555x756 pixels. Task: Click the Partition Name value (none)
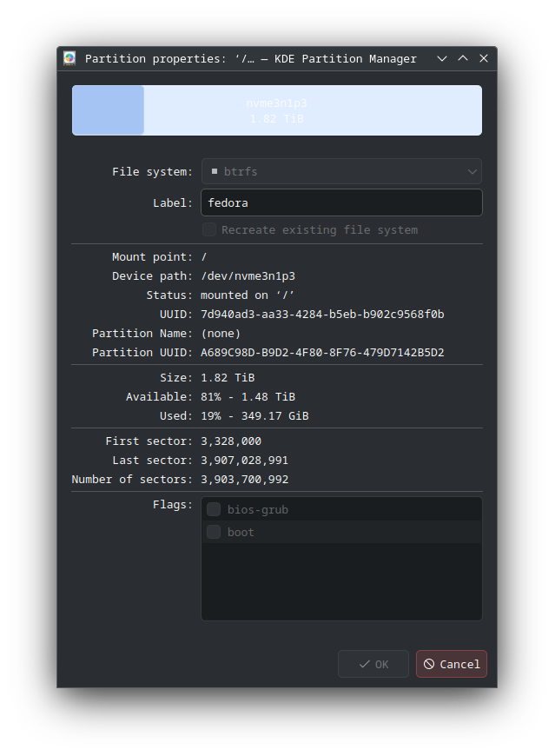pyautogui.click(x=221, y=334)
